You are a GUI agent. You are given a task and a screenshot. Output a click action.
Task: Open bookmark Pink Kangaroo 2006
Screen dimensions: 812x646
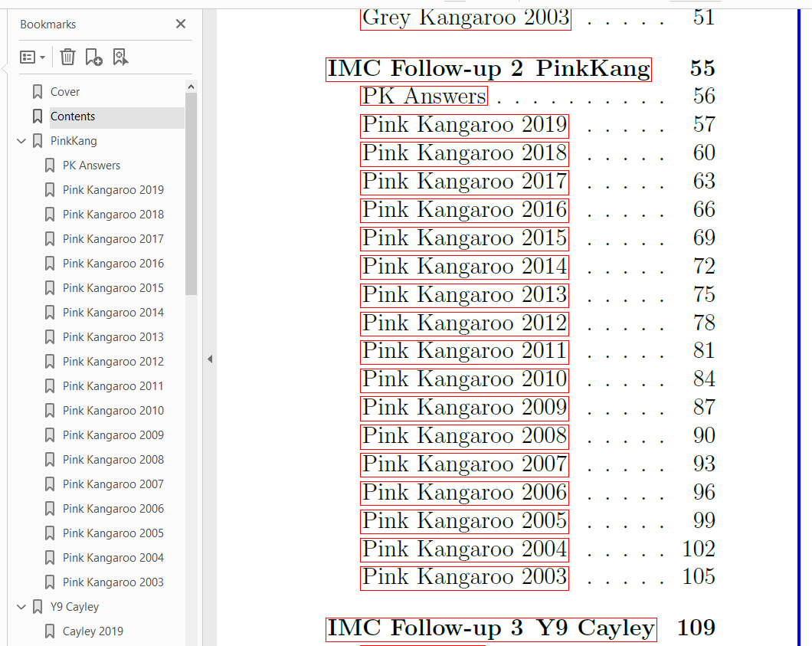[113, 509]
